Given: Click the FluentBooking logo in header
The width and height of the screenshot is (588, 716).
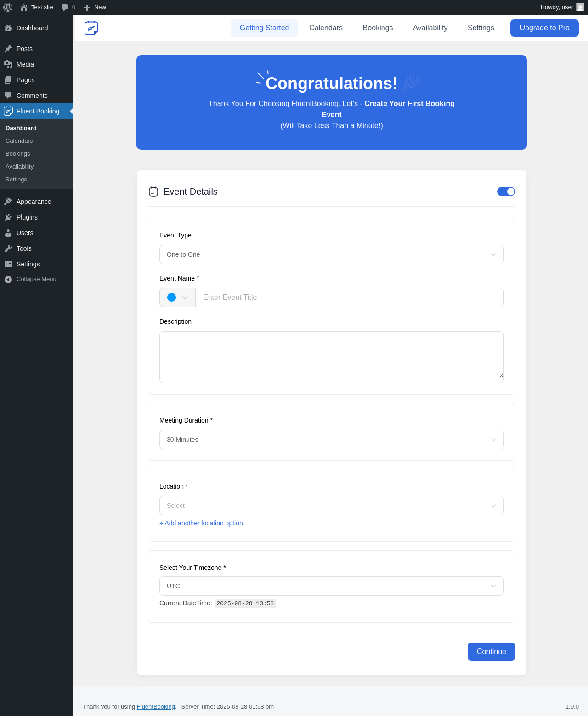Looking at the screenshot, I should point(91,28).
